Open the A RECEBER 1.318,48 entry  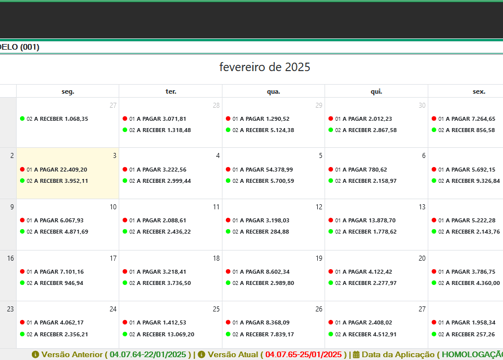pyautogui.click(x=157, y=130)
